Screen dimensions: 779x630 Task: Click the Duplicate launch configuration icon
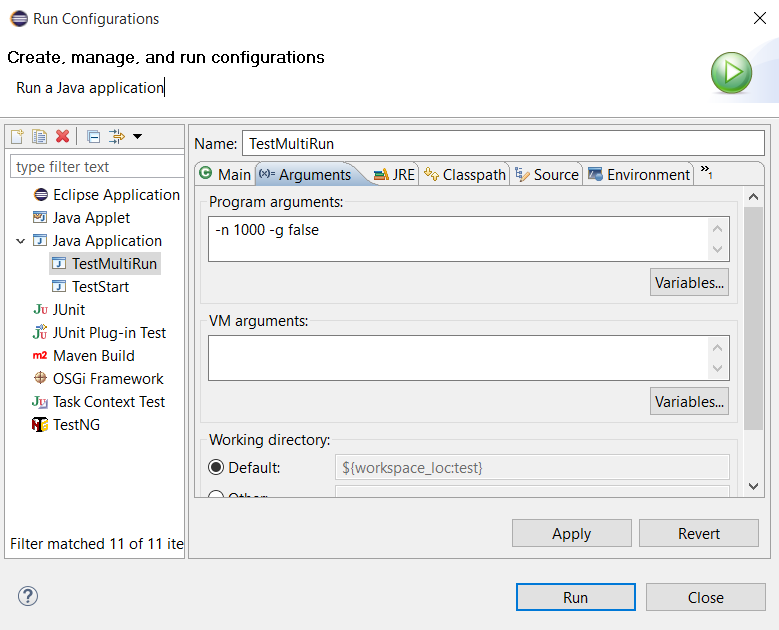coord(39,136)
